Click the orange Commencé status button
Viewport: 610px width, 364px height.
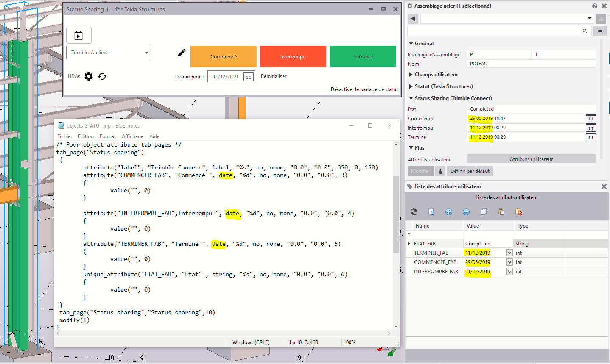(x=224, y=57)
